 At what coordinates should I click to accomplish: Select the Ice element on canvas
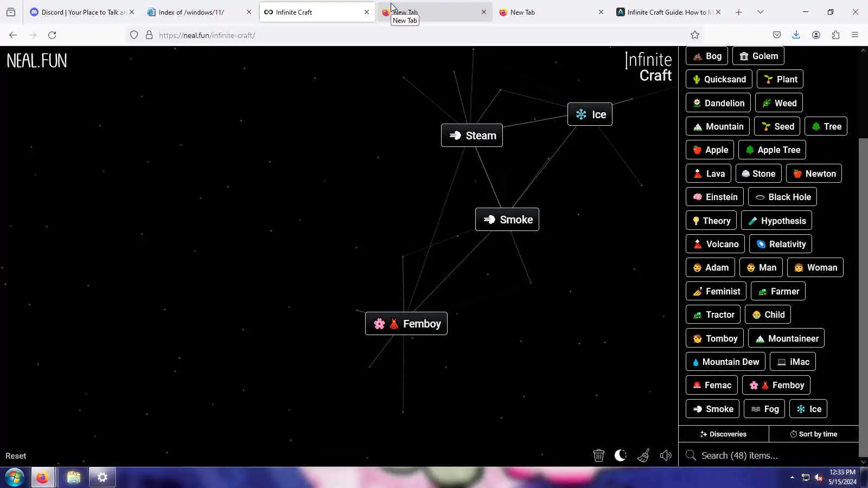(x=590, y=114)
